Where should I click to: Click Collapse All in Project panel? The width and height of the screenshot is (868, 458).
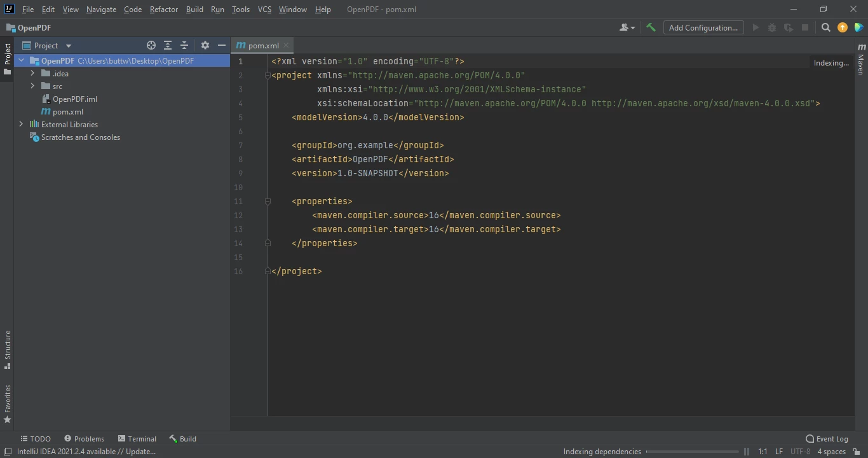[184, 45]
